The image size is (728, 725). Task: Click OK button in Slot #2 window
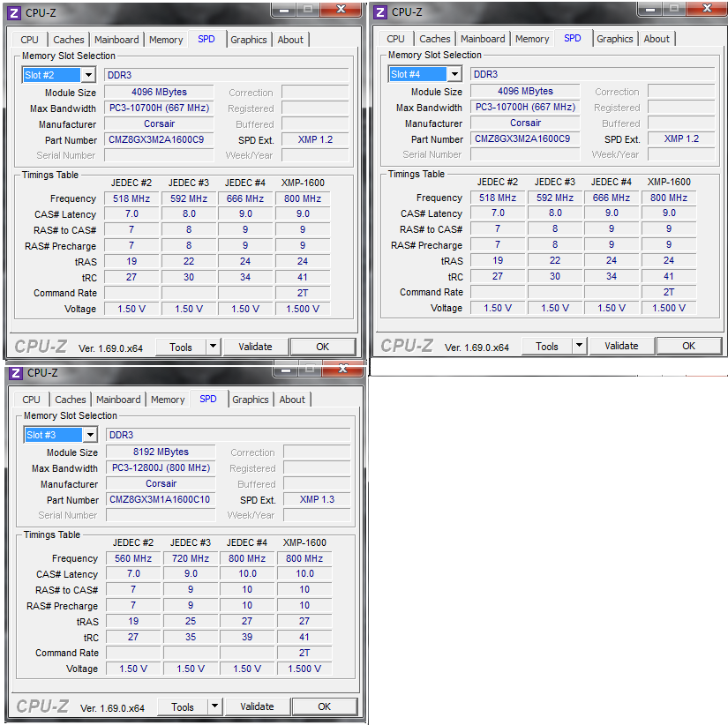coord(323,347)
